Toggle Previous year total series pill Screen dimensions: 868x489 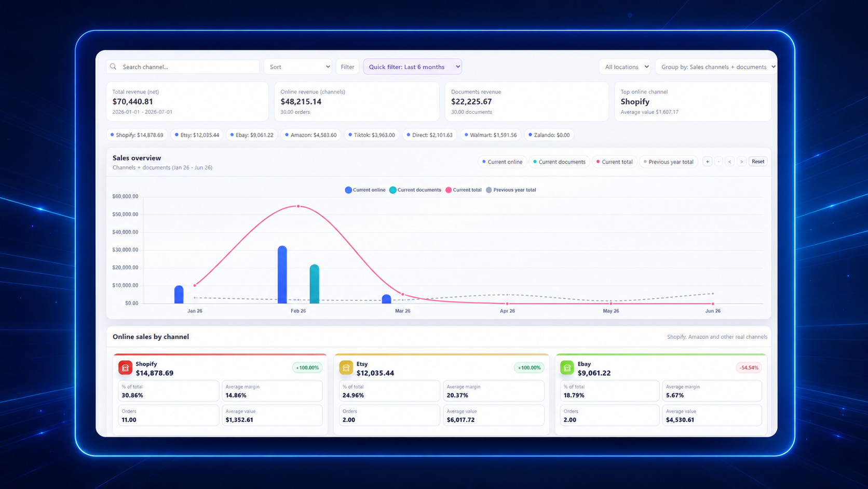click(669, 162)
